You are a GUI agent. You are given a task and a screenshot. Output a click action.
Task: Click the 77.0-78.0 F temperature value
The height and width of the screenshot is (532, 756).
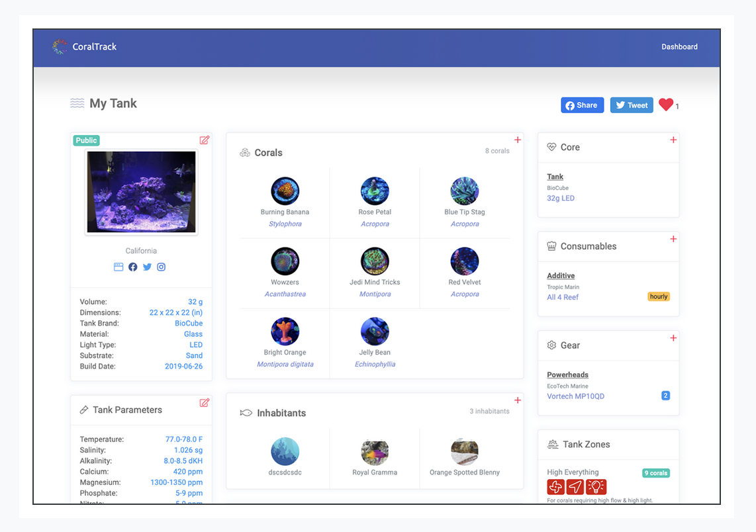(183, 439)
